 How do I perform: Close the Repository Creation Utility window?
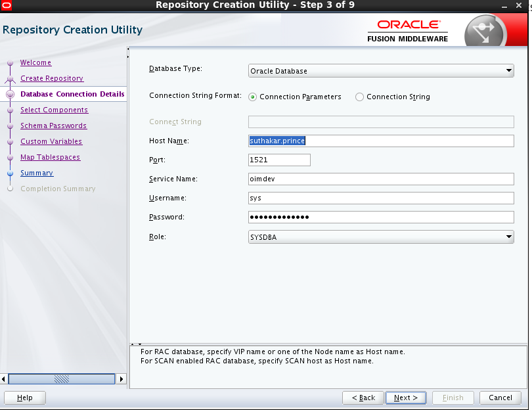(519, 5)
